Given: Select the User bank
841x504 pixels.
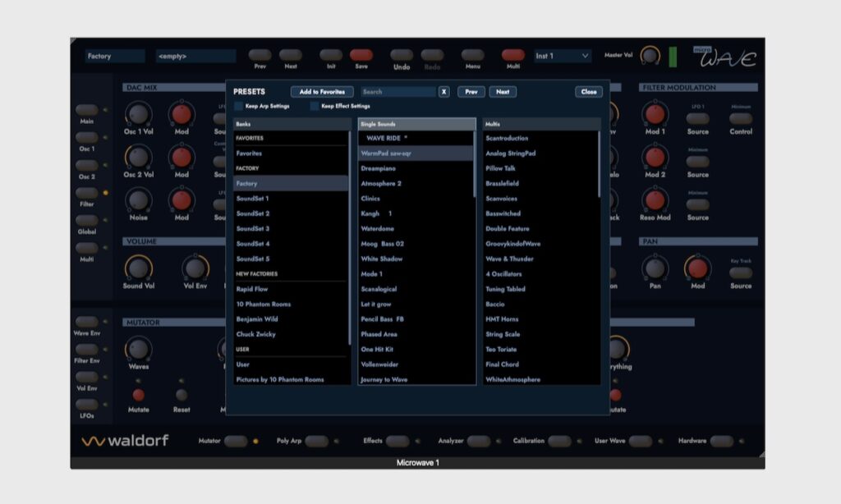Looking at the screenshot, I should pos(291,364).
